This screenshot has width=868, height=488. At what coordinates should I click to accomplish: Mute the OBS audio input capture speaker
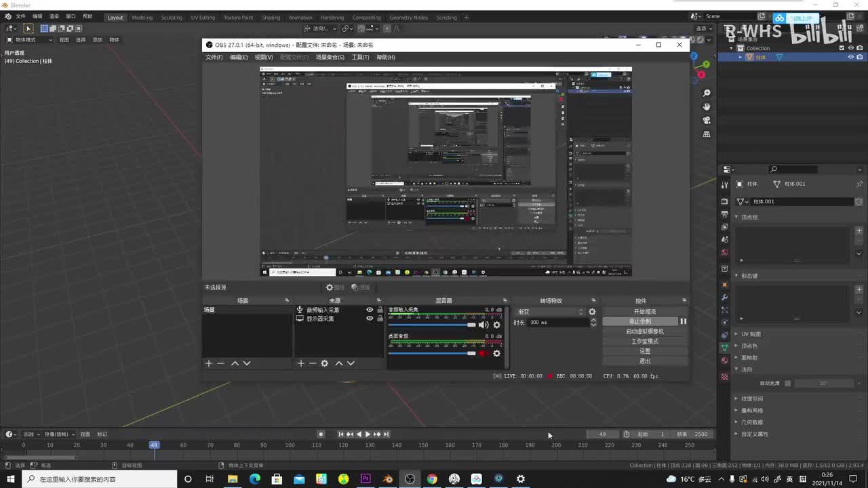pyautogui.click(x=484, y=325)
